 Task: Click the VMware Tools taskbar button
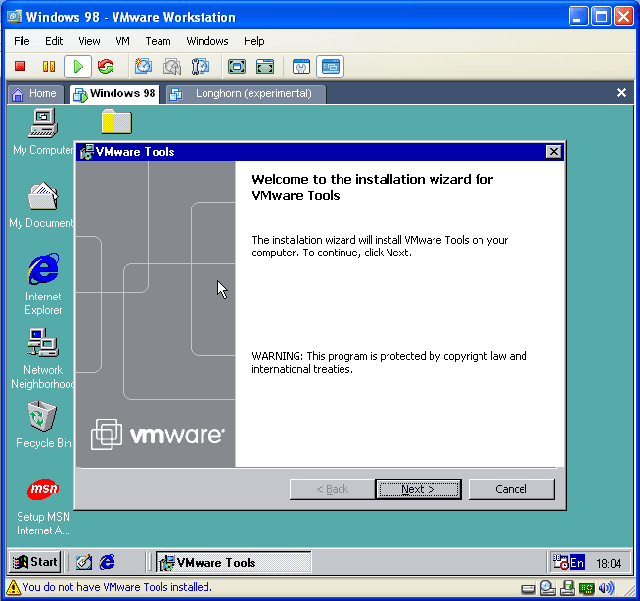tap(233, 562)
